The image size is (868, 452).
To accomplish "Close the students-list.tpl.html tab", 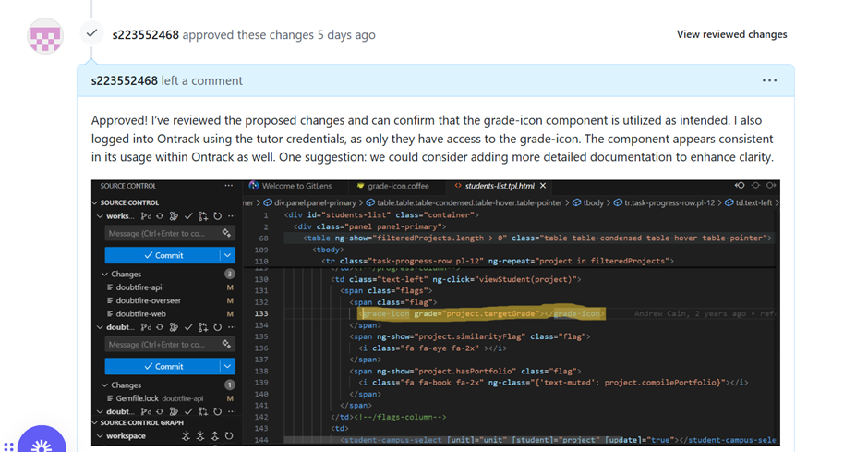I will (x=544, y=186).
